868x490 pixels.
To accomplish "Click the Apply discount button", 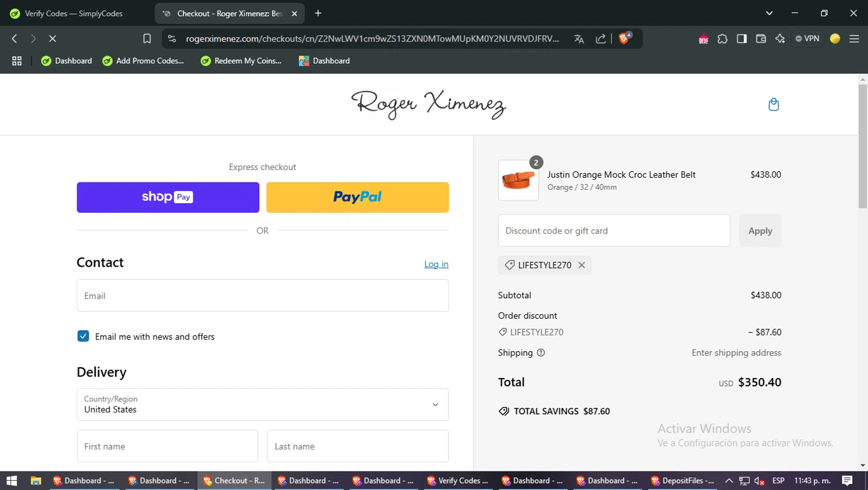I will (x=760, y=230).
